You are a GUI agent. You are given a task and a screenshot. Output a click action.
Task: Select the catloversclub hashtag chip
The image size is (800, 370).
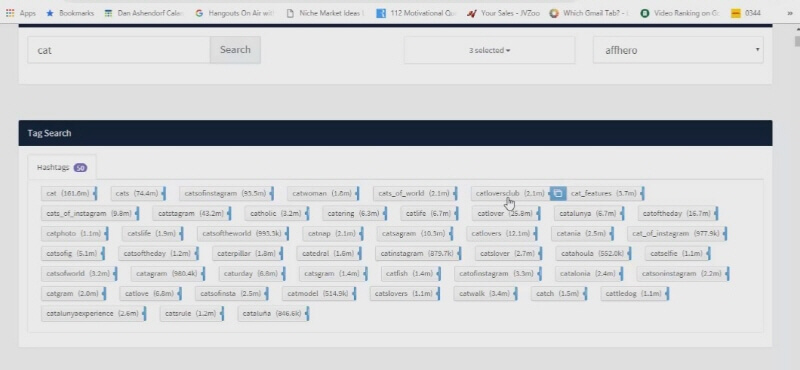[510, 193]
